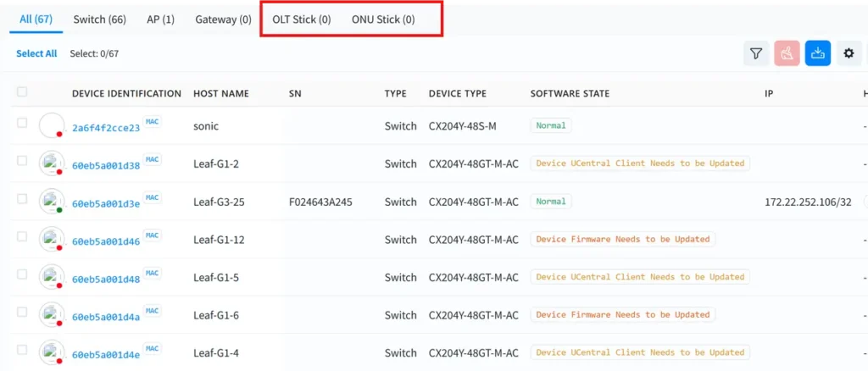Click device avatar icon for 60eb5a001d46
Viewport: 868px width, 371px height.
coord(52,240)
